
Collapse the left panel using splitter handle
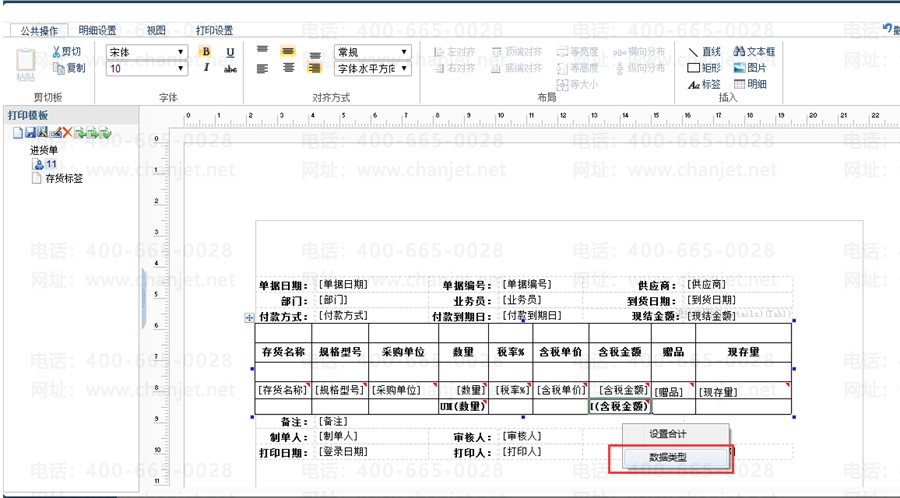(x=142, y=298)
